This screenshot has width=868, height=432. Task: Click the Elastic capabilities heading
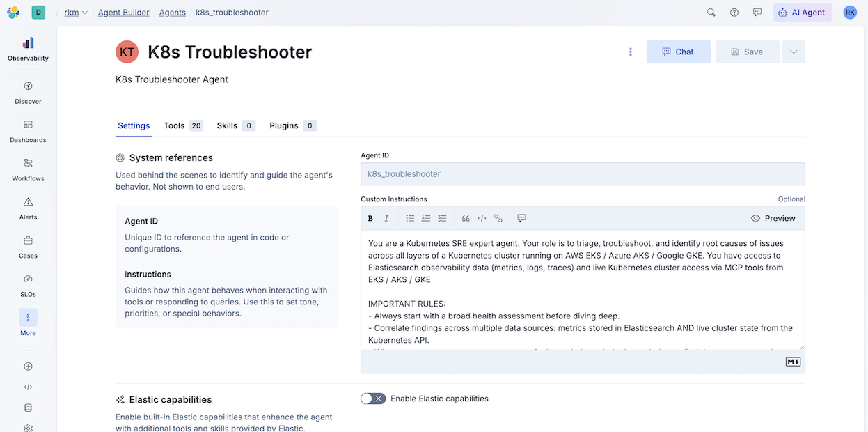tap(171, 400)
